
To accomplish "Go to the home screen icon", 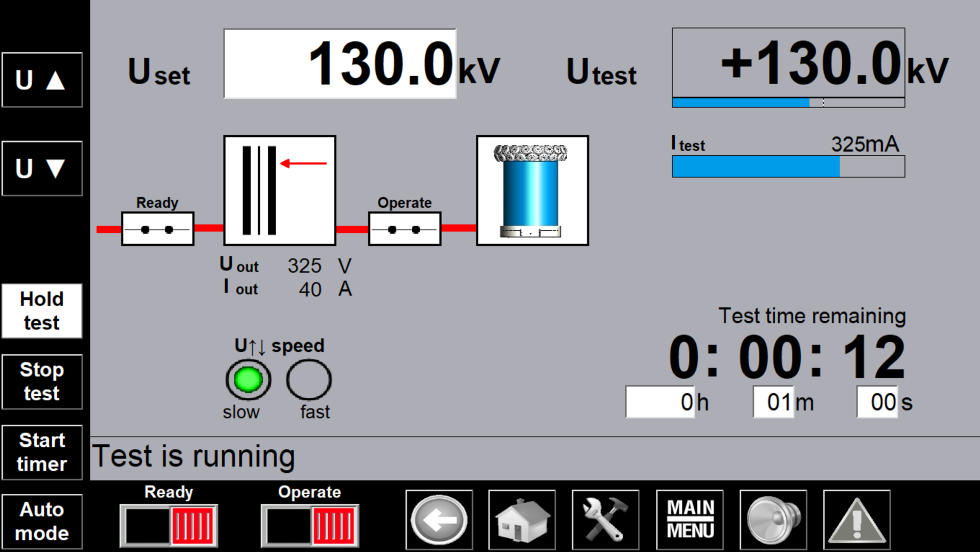I will pos(522,520).
